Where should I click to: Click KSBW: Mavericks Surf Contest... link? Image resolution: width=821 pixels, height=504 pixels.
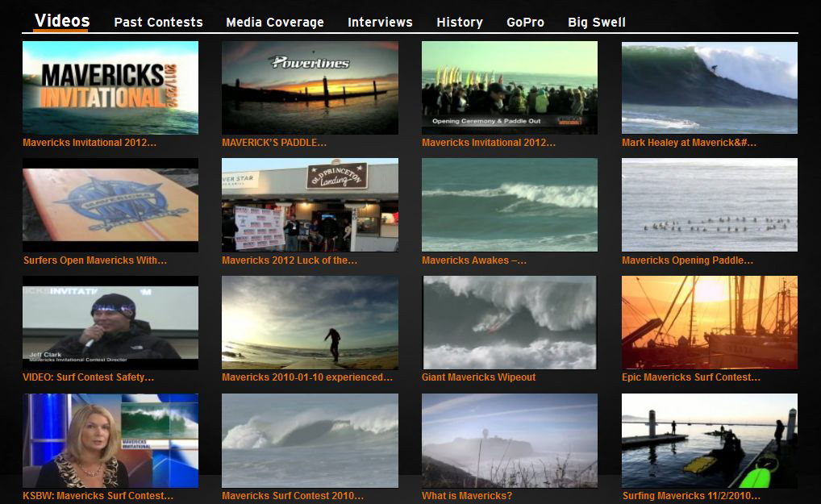(98, 496)
